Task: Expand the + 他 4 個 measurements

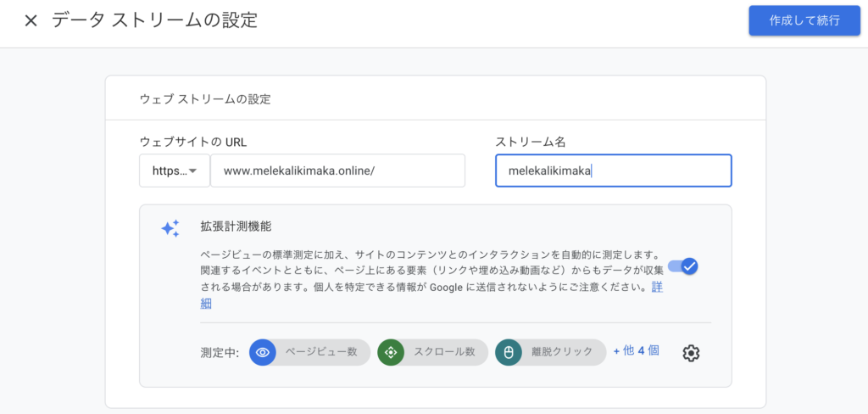Action: click(x=636, y=351)
